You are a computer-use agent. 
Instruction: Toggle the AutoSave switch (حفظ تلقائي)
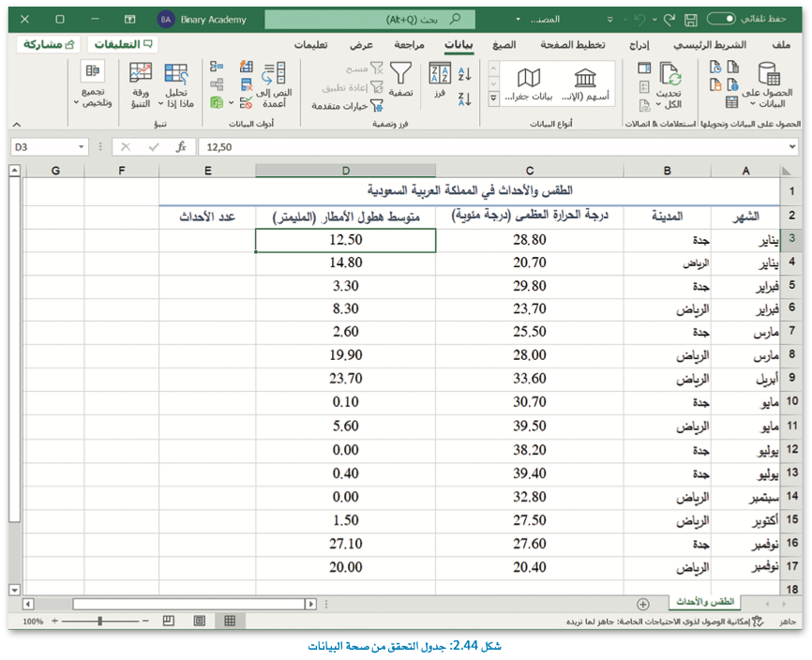pyautogui.click(x=721, y=19)
